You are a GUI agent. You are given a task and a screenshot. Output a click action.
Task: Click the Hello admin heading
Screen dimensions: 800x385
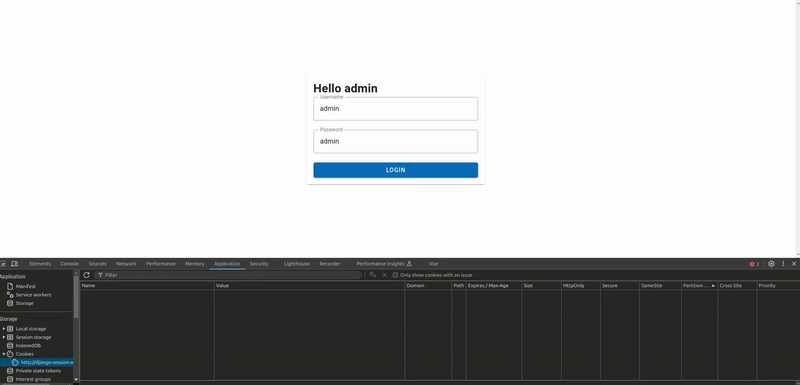tap(345, 88)
